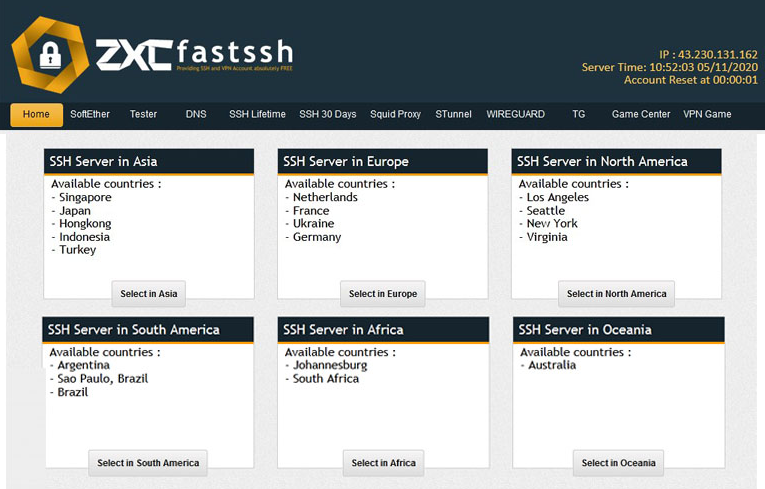This screenshot has height=489, width=765.
Task: Click the Germany entry in Europe list
Action: (317, 237)
